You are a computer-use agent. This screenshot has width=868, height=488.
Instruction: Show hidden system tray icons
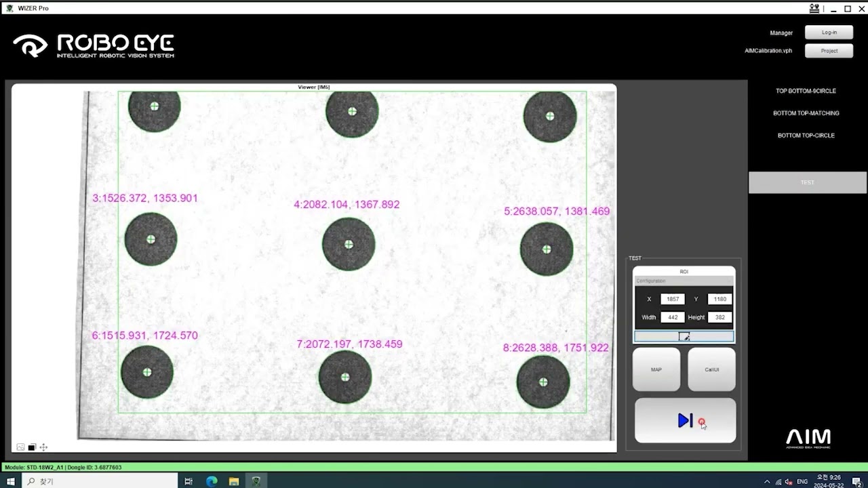click(x=767, y=482)
